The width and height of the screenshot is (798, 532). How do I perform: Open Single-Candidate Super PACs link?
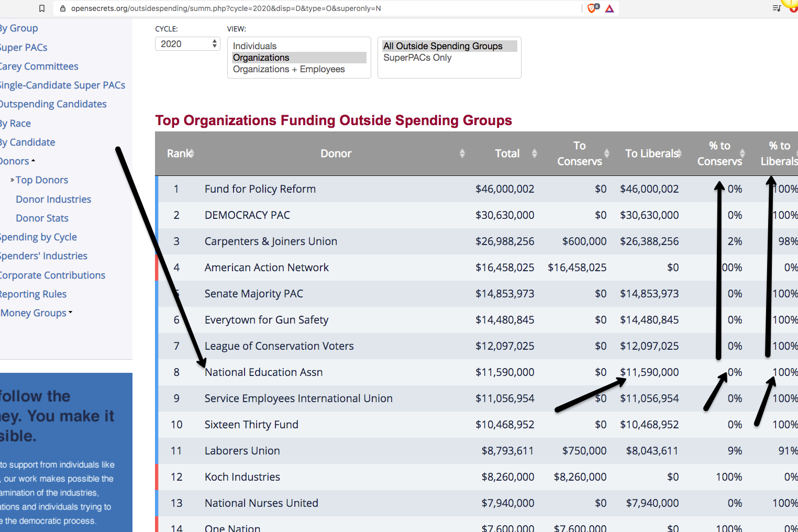62,85
